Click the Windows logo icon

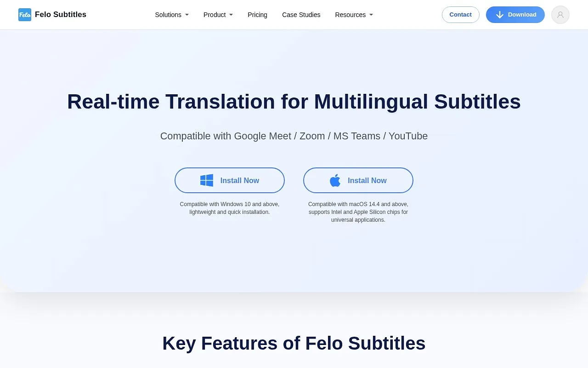click(x=207, y=180)
